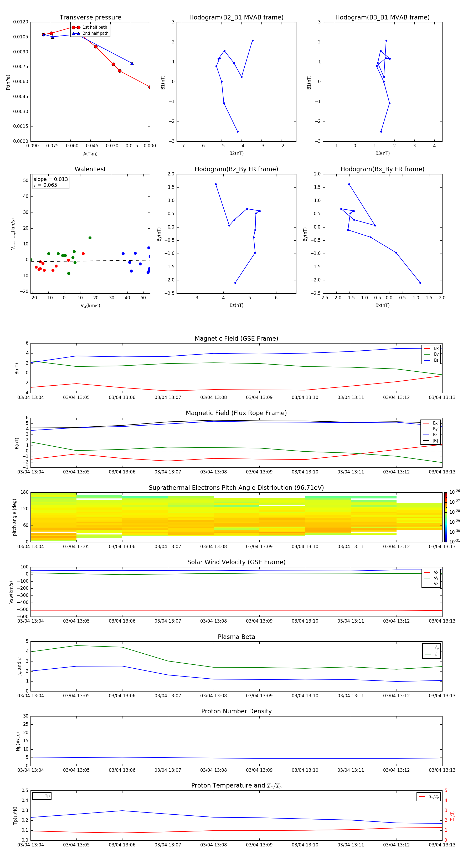
Task: Click the '03/04 13:13' tick under temperature plot
Action: pyautogui.click(x=442, y=845)
